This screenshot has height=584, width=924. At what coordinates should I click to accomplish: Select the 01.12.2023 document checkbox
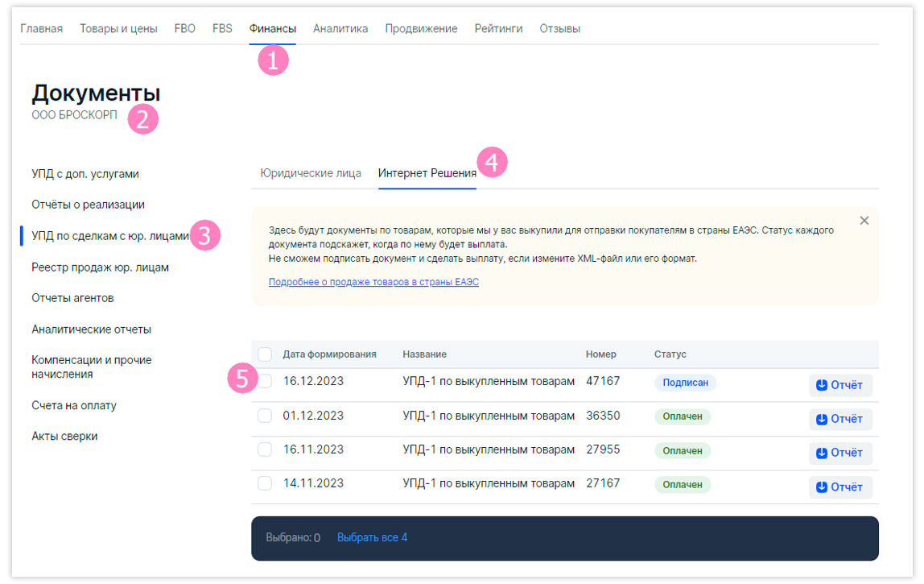coord(265,416)
